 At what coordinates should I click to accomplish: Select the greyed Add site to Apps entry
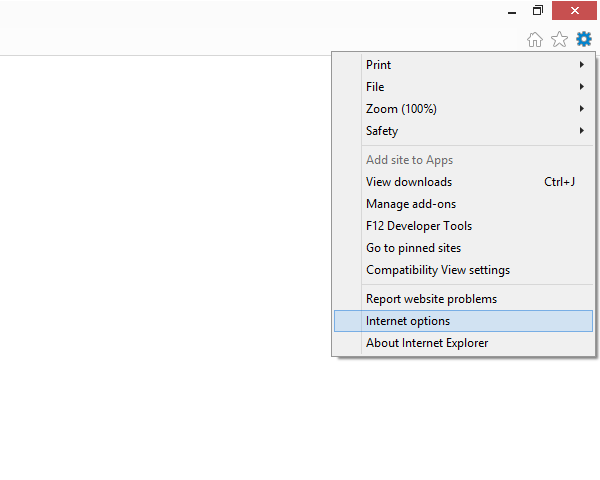[x=409, y=160]
